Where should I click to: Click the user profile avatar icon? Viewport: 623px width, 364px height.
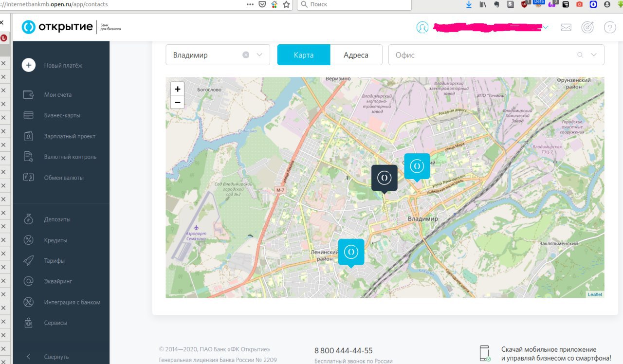[422, 28]
